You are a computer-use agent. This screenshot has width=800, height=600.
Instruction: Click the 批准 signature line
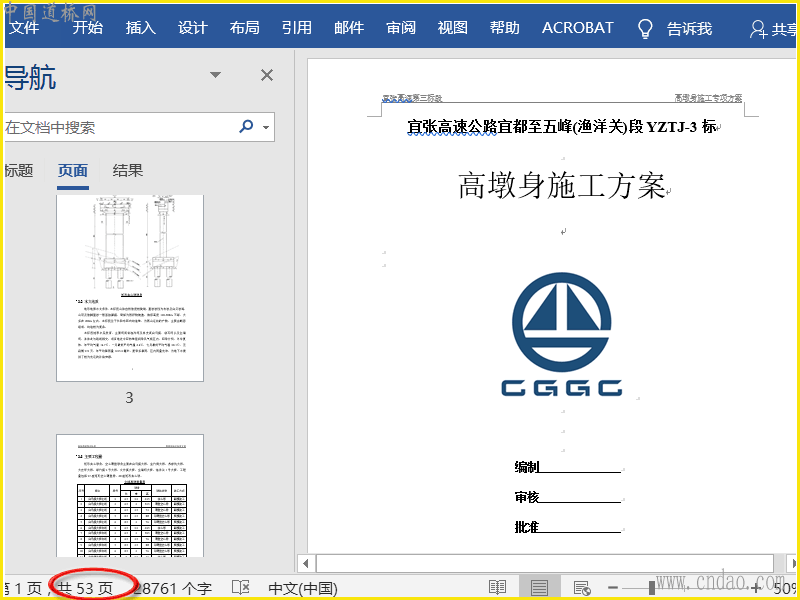[567, 527]
